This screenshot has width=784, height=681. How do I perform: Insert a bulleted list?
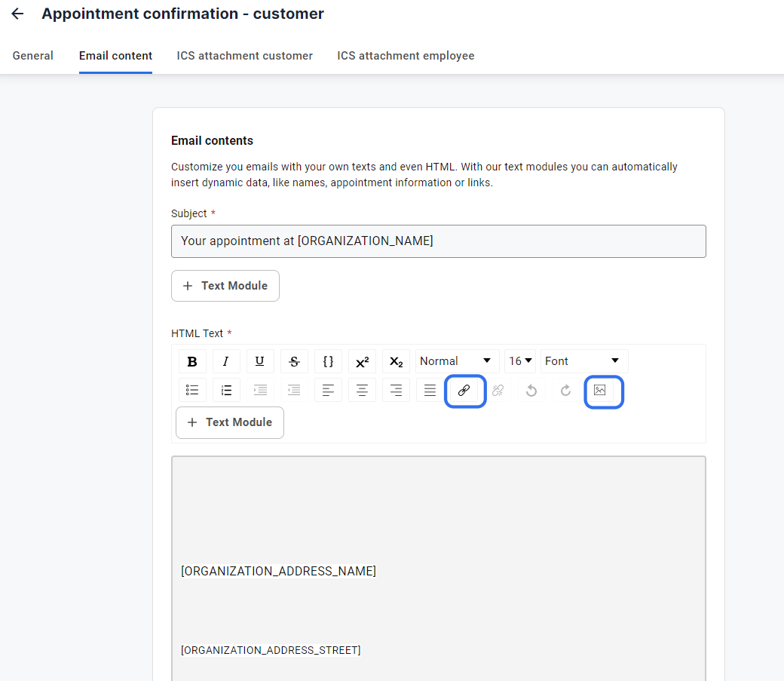192,391
